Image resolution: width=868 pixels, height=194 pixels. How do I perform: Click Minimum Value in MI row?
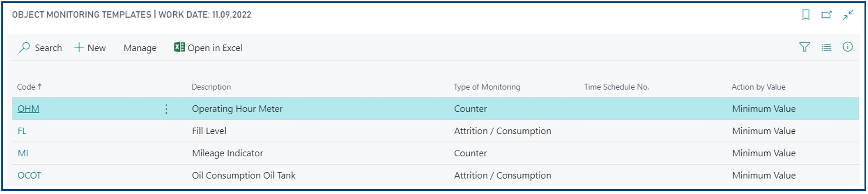(764, 153)
